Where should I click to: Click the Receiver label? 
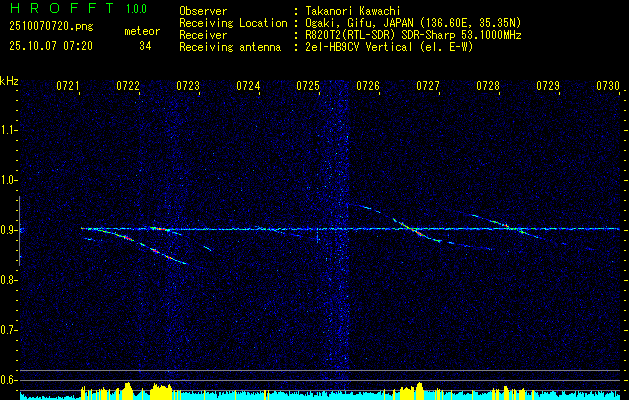coord(203,35)
